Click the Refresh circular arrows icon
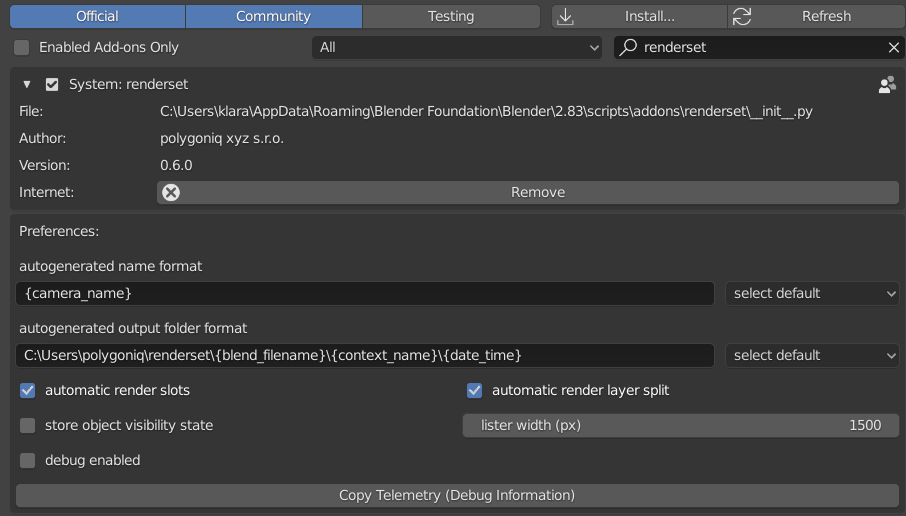The height and width of the screenshot is (516, 906). point(742,16)
